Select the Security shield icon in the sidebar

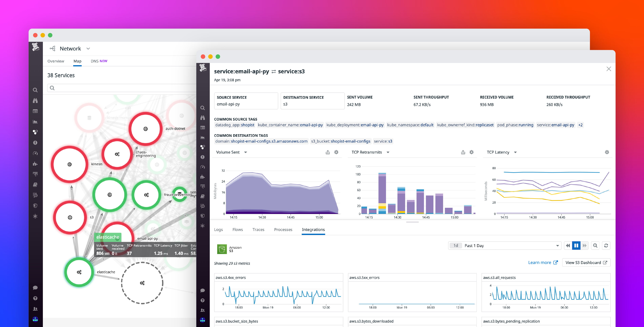point(35,205)
